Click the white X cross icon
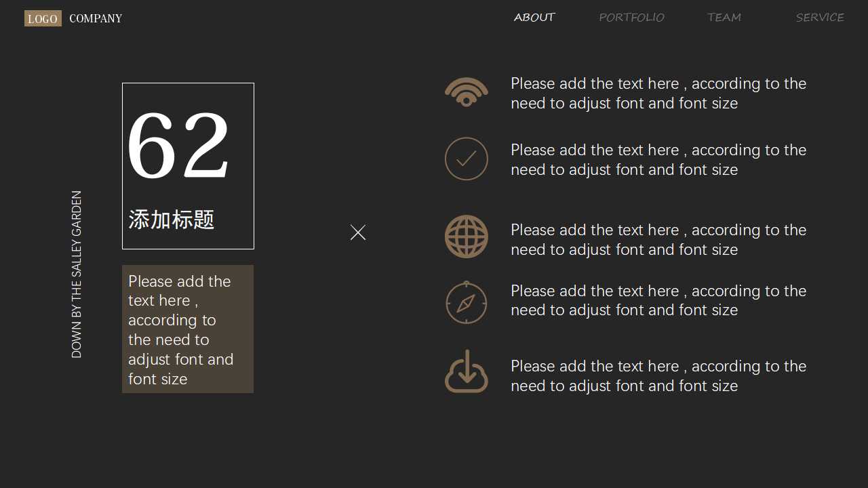868x488 pixels. coord(358,232)
